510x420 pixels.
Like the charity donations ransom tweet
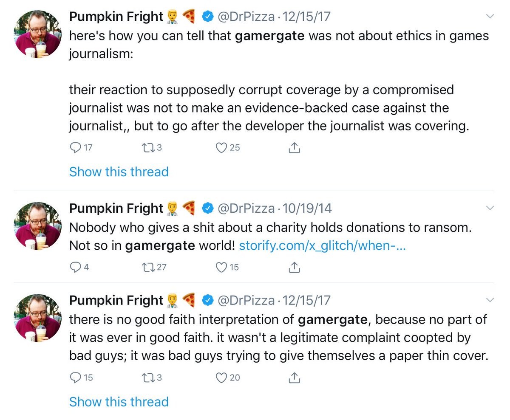tap(221, 267)
